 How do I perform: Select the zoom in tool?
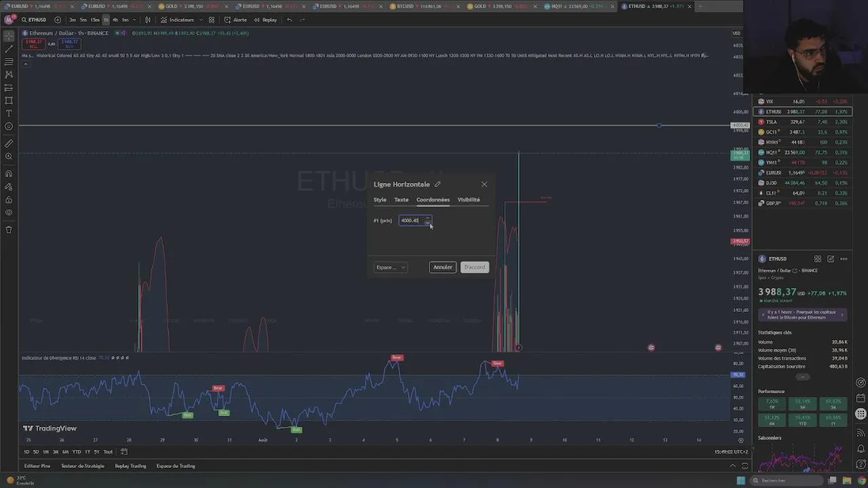[9, 157]
